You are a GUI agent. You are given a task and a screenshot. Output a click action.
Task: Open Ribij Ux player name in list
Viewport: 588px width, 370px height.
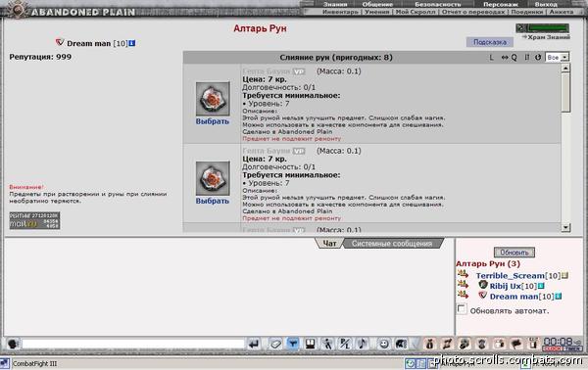(x=505, y=286)
